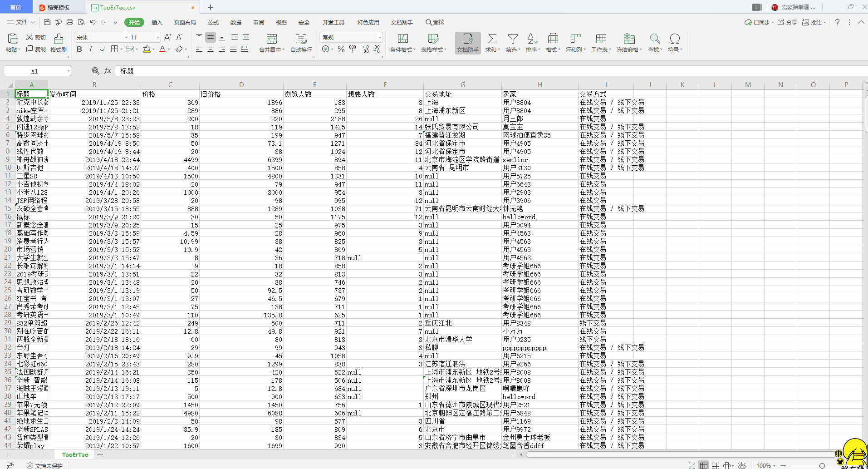Decrease font size with the A- icon

coord(180,37)
